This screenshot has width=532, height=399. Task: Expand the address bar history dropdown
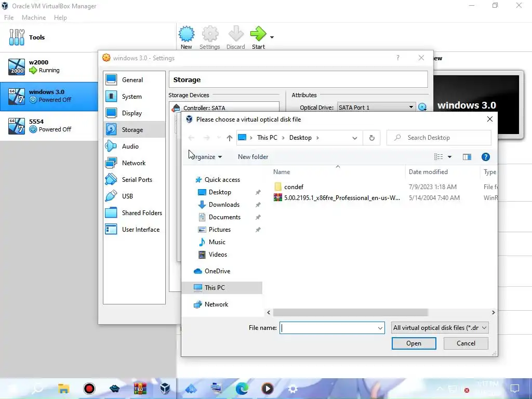point(354,138)
